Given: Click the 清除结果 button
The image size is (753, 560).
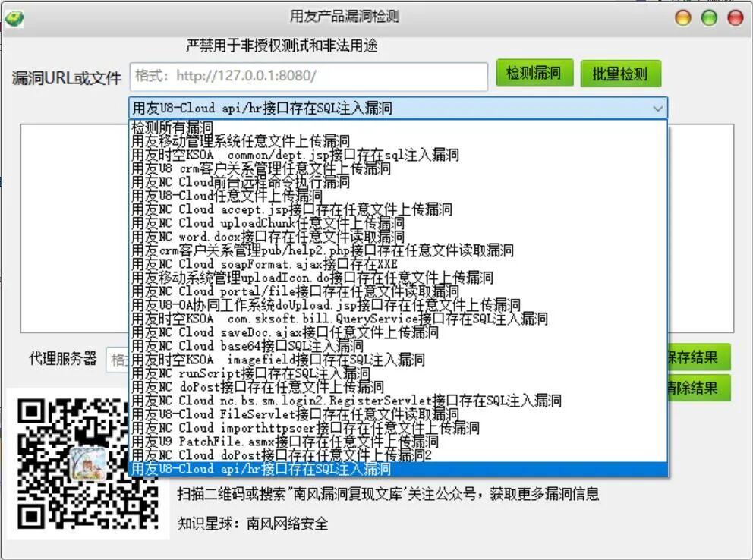Looking at the screenshot, I should coord(699,388).
